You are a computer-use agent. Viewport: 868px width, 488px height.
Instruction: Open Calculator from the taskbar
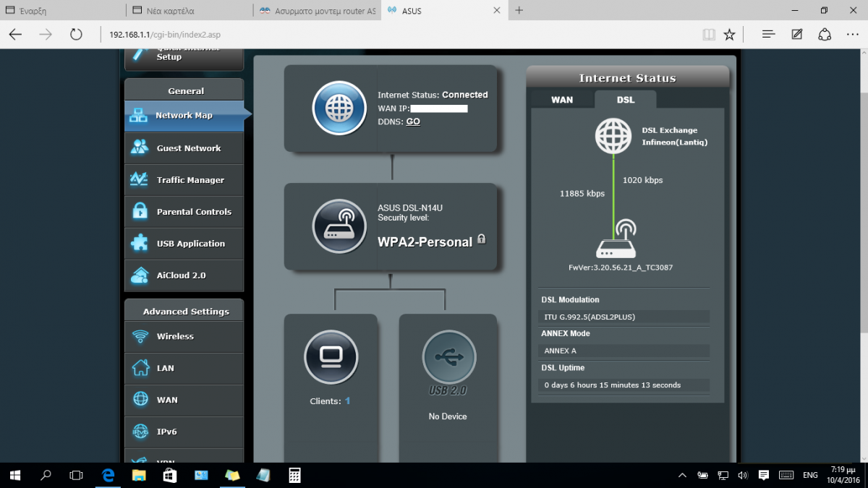click(294, 475)
